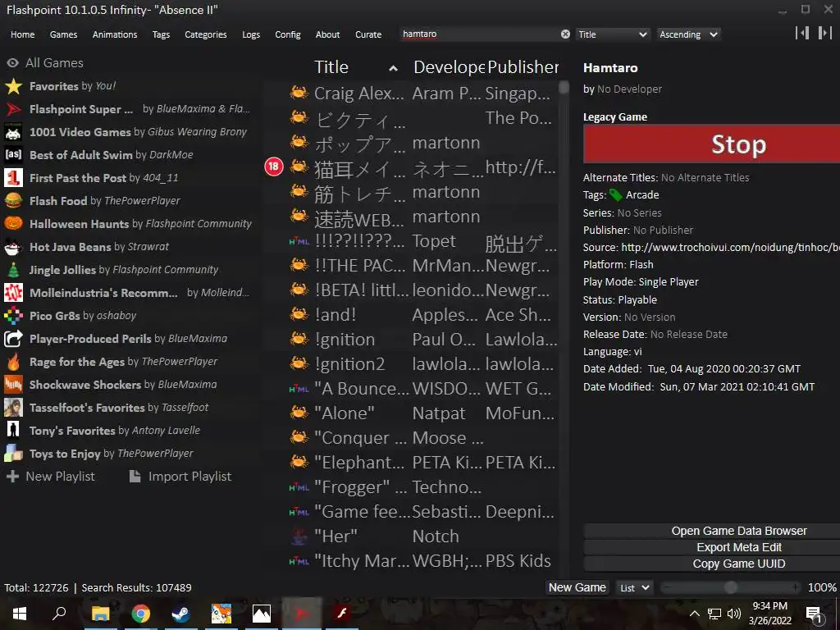Open Tony's Favorites silhouette icon
Screen dimensions: 840x630
point(13,431)
